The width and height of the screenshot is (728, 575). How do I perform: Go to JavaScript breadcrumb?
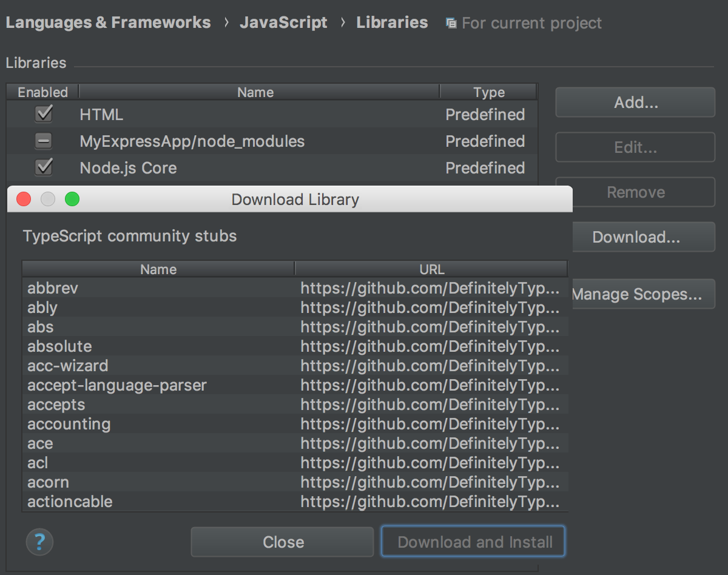283,23
